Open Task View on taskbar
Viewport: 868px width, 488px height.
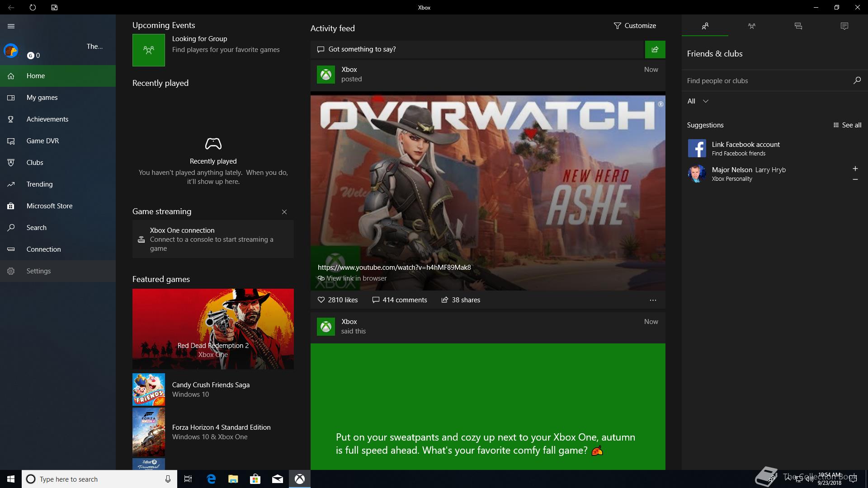(x=188, y=479)
